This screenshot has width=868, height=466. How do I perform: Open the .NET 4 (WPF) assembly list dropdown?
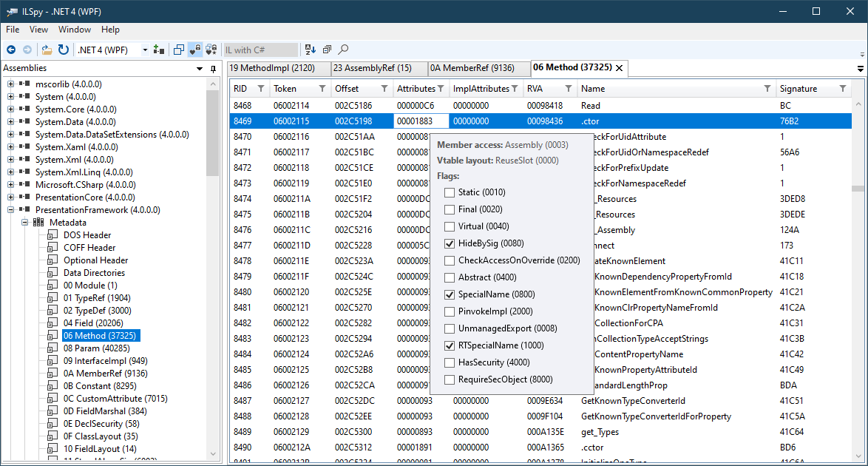pyautogui.click(x=143, y=50)
